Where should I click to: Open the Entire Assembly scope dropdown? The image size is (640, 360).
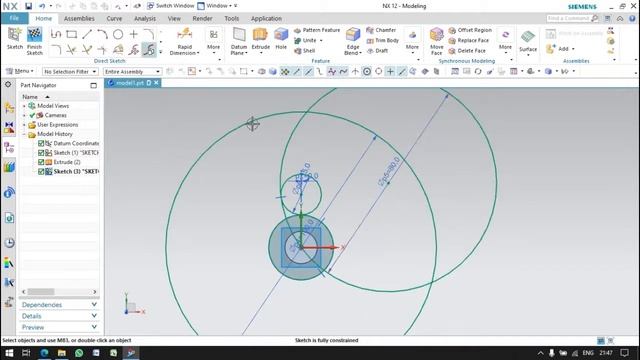coord(133,71)
